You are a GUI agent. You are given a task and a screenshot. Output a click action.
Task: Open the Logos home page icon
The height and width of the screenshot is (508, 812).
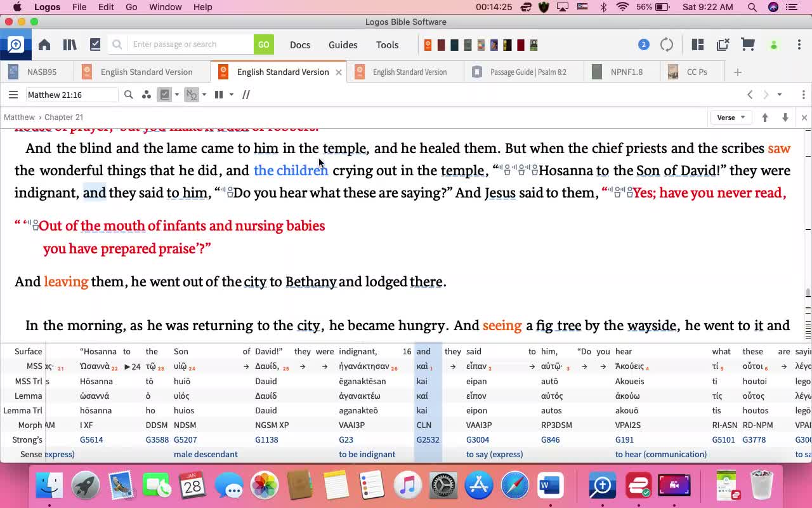click(x=44, y=44)
